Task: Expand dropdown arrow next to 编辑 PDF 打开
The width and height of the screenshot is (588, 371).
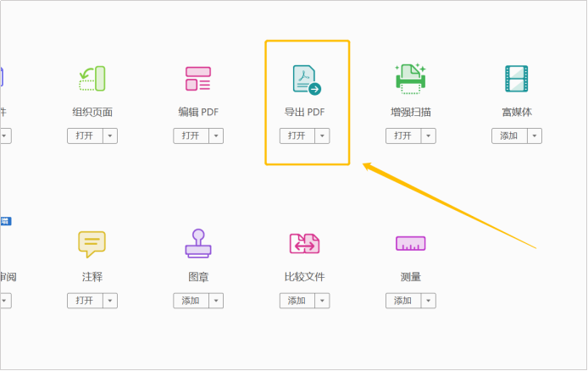Action: click(216, 136)
